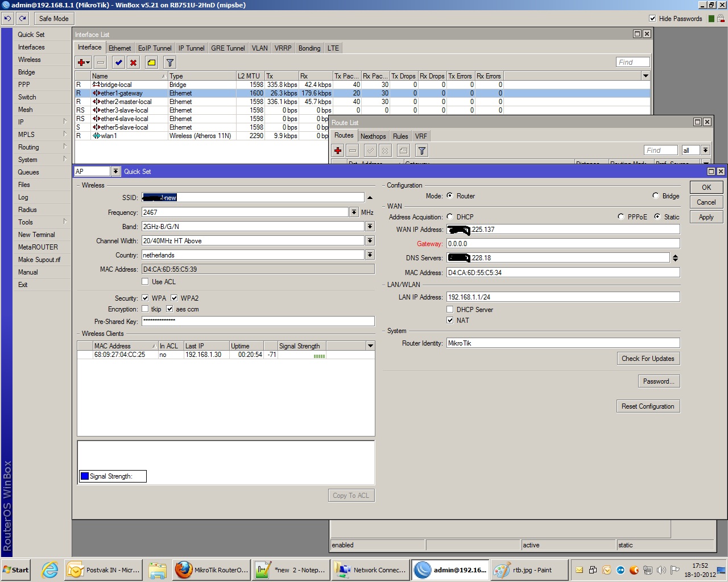
Task: Open the Channel Width dropdown arrow
Action: click(x=370, y=240)
